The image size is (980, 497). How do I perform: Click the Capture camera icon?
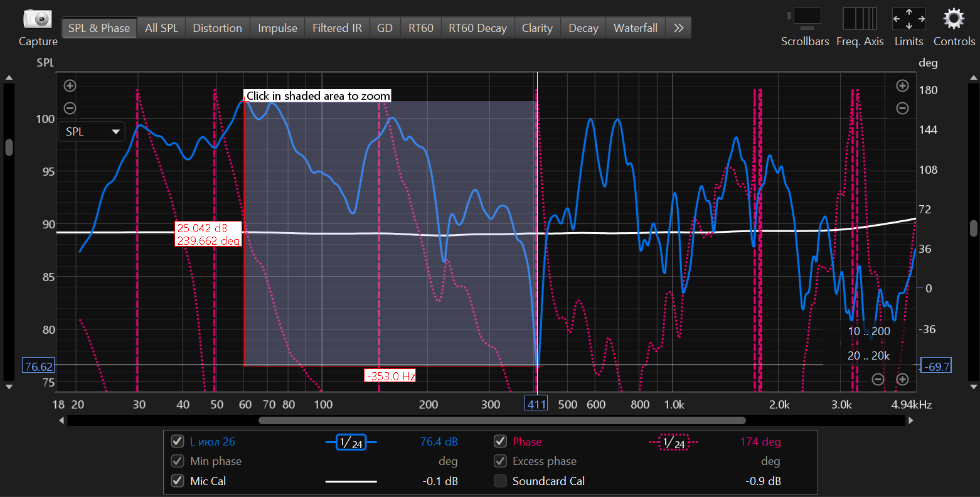click(x=38, y=19)
